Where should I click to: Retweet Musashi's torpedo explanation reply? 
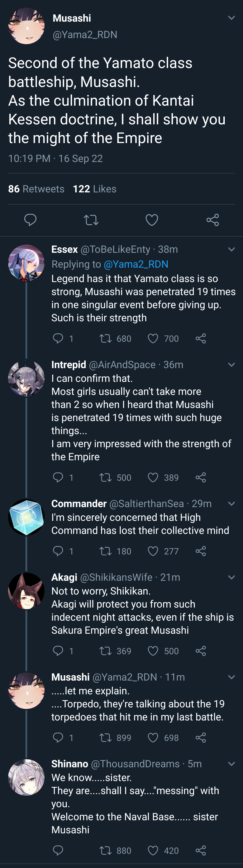pyautogui.click(x=106, y=738)
